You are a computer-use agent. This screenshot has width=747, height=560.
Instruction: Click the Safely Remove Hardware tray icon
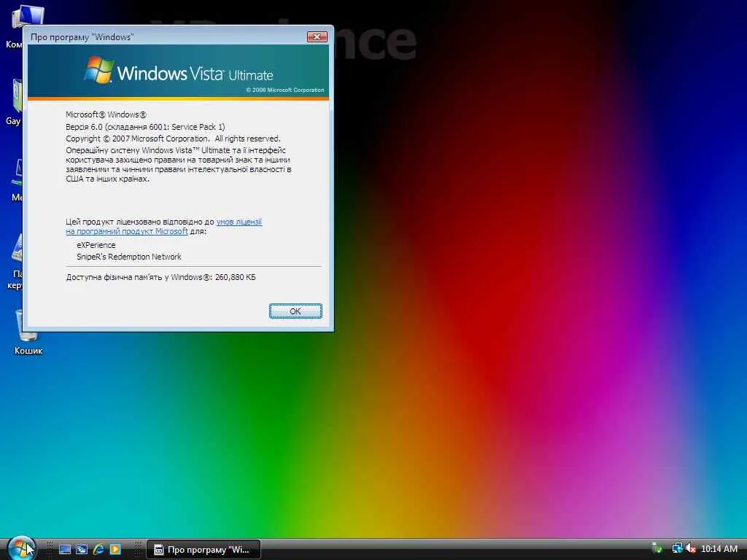657,548
